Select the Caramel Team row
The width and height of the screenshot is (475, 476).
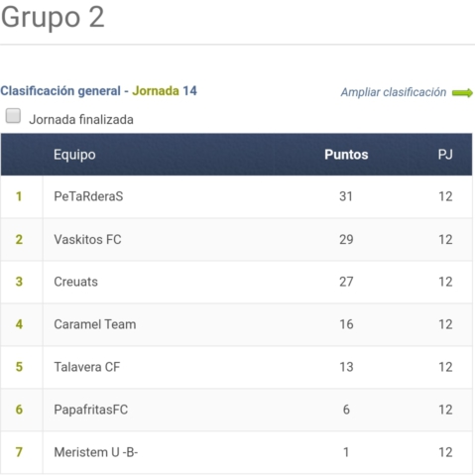(x=236, y=324)
